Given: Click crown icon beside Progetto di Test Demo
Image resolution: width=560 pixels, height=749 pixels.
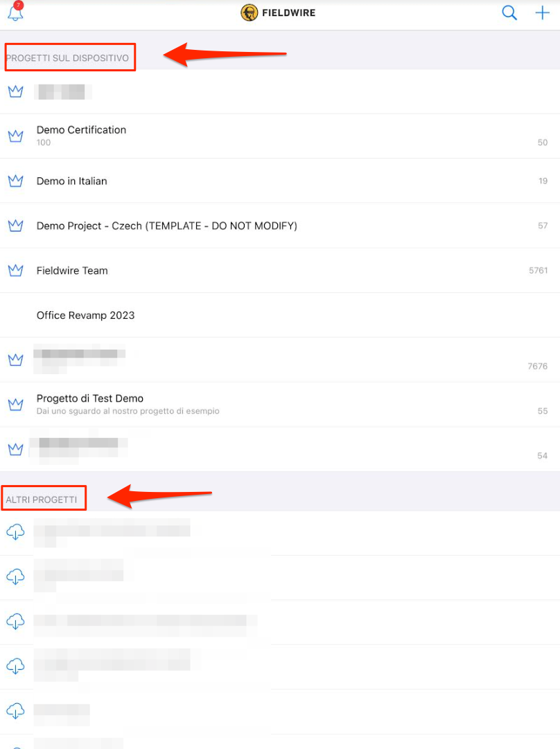Looking at the screenshot, I should click(x=16, y=405).
